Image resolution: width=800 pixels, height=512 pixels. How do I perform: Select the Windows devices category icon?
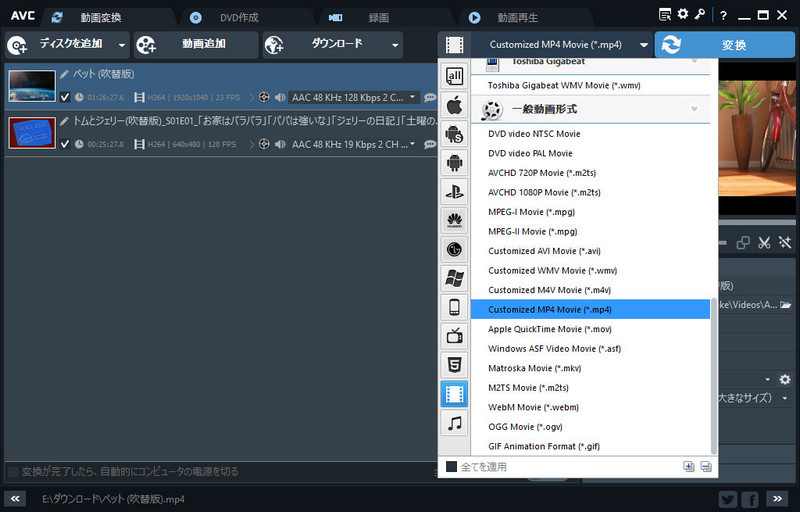[x=454, y=278]
